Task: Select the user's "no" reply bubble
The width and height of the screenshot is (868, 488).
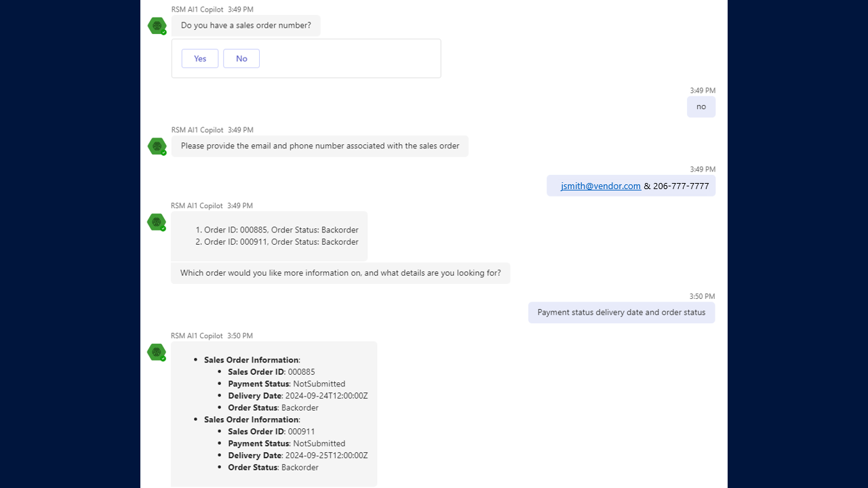Action: 701,106
